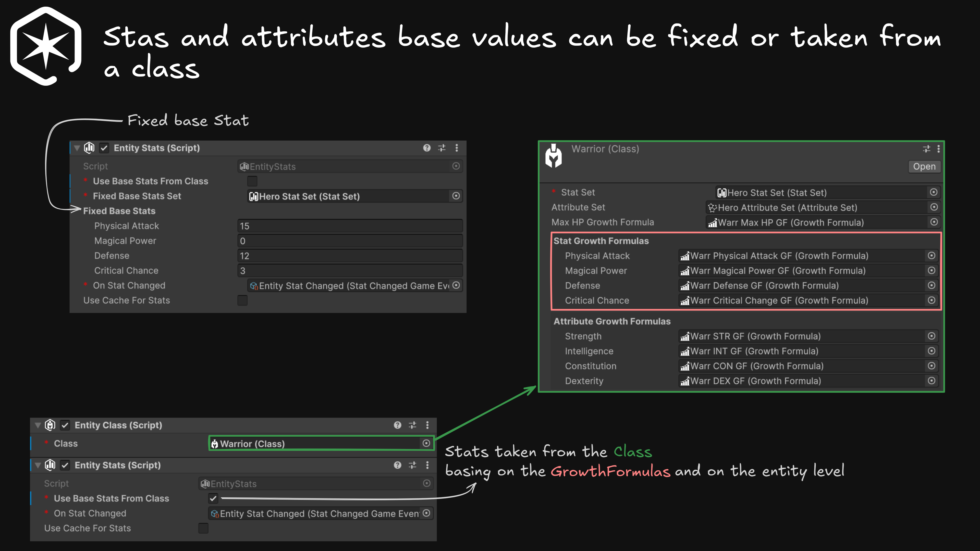
Task: Enable the Use Cache For Stats checkbox
Action: point(242,300)
